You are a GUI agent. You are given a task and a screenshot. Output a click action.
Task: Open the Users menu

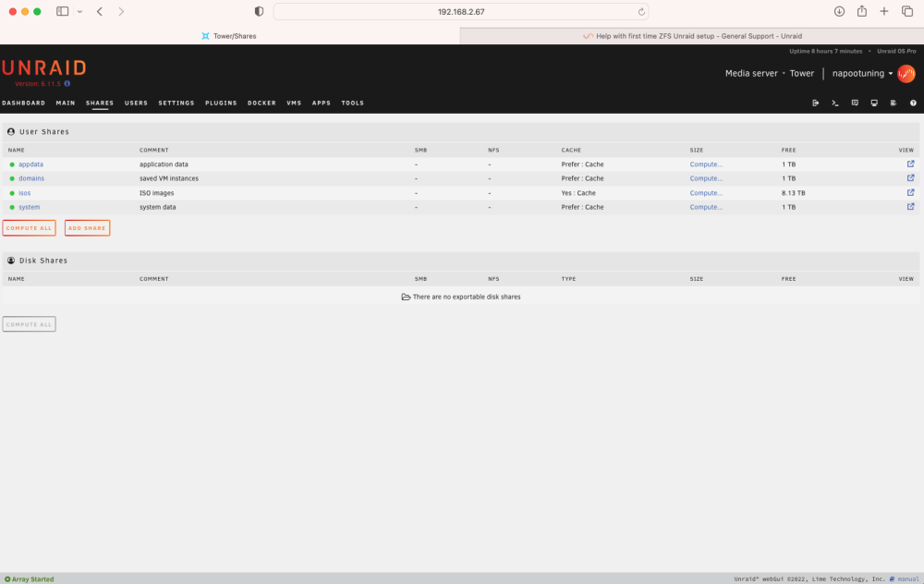[x=136, y=103]
